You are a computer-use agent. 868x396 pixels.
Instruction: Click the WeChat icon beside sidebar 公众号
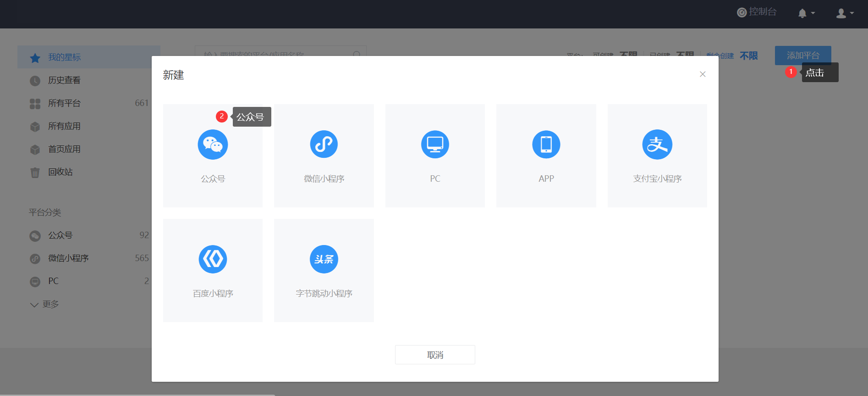tap(35, 236)
